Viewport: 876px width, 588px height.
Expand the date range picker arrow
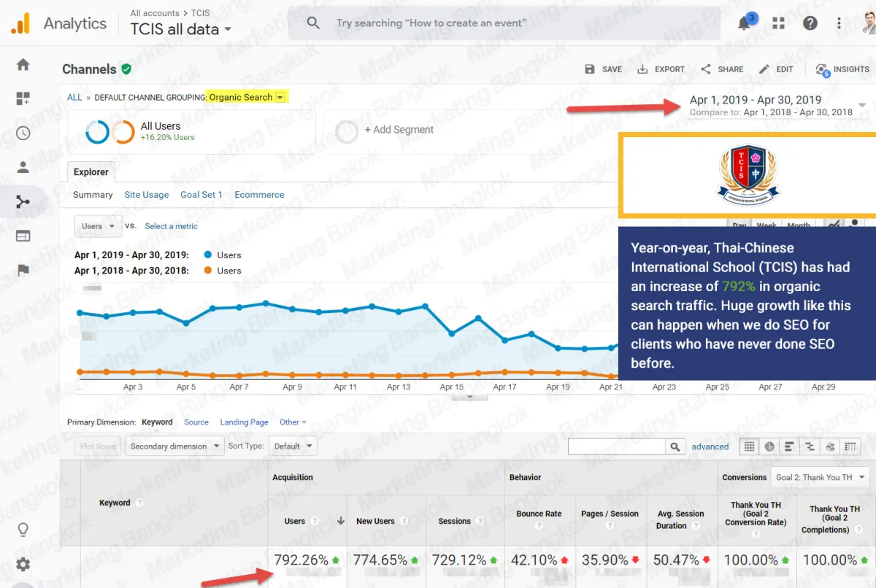[x=862, y=105]
